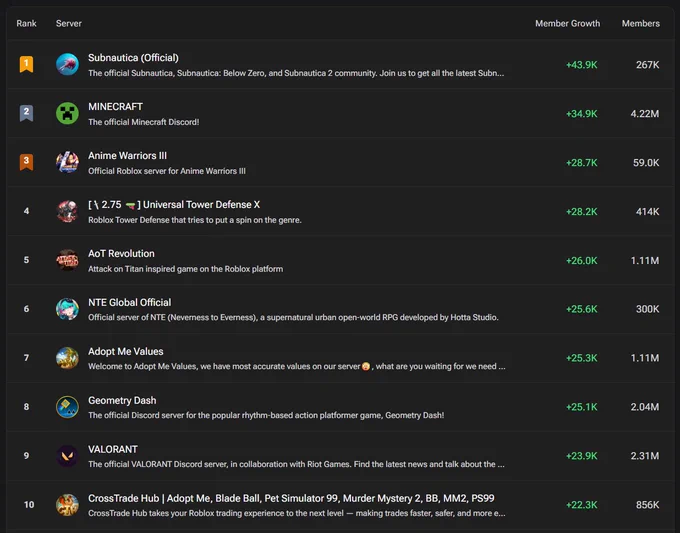The width and height of the screenshot is (680, 533).
Task: Click the 856K members value
Action: point(647,505)
